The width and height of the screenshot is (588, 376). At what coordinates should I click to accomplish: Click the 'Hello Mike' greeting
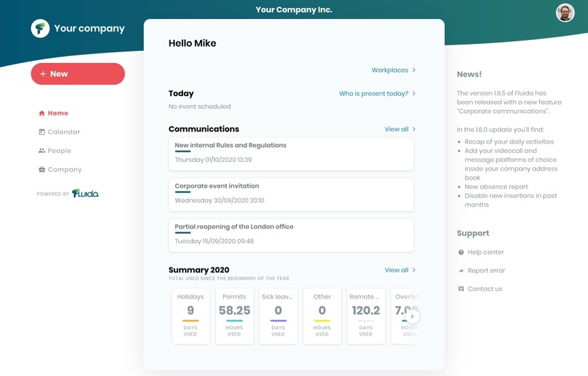click(x=192, y=43)
